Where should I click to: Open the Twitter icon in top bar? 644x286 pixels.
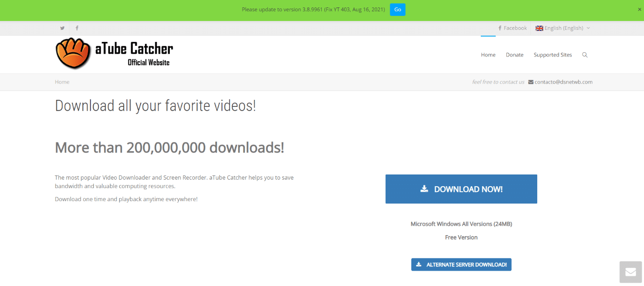pyautogui.click(x=62, y=28)
